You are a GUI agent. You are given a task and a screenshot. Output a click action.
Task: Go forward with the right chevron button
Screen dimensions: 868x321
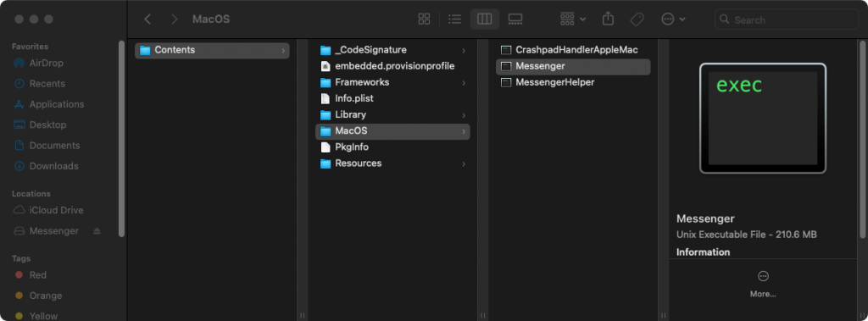pyautogui.click(x=175, y=19)
